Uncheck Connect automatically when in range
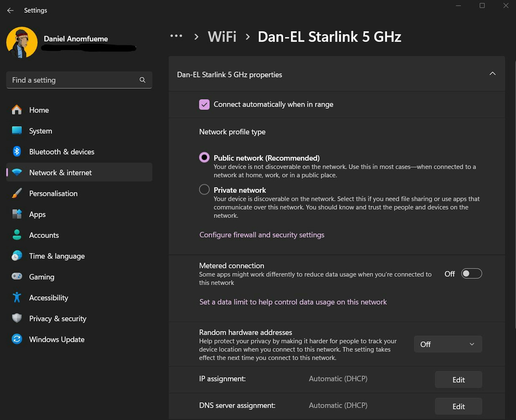The image size is (516, 420). [204, 105]
